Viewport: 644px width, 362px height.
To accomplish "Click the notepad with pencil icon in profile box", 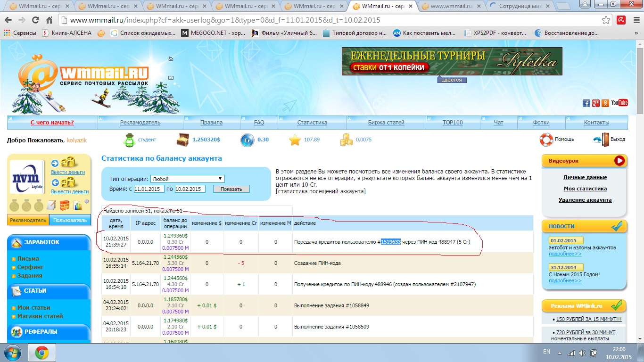I will click(x=51, y=206).
